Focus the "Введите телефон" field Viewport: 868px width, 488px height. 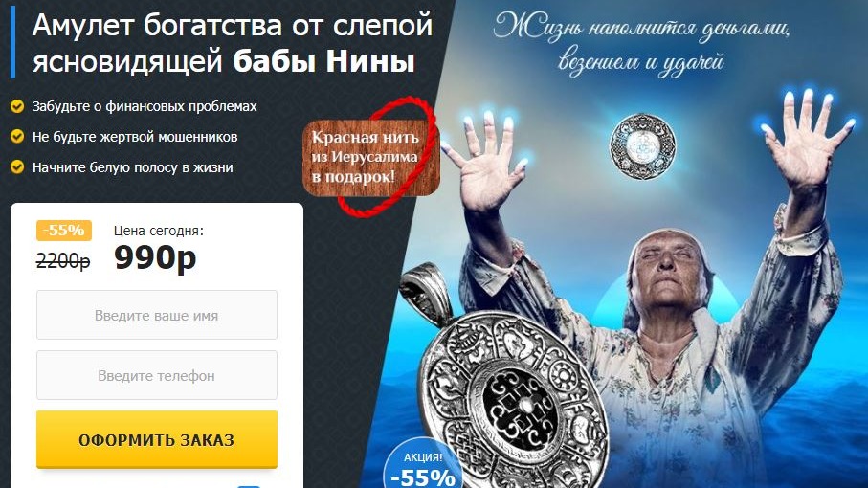pos(157,375)
